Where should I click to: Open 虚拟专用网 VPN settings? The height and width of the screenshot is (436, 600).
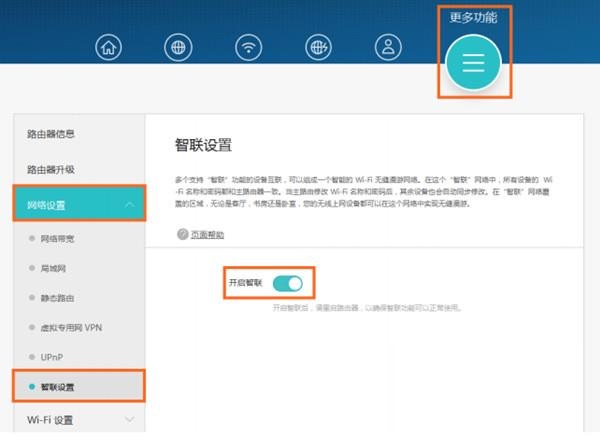71,327
